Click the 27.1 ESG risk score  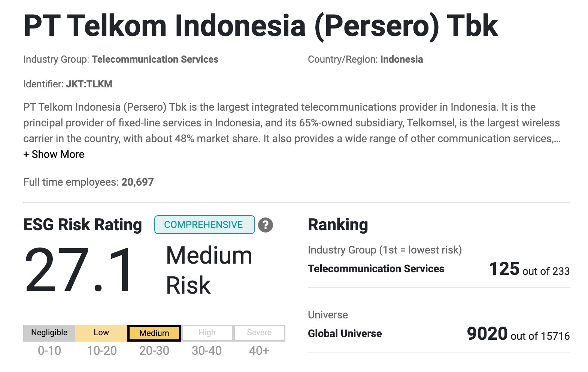(x=79, y=270)
